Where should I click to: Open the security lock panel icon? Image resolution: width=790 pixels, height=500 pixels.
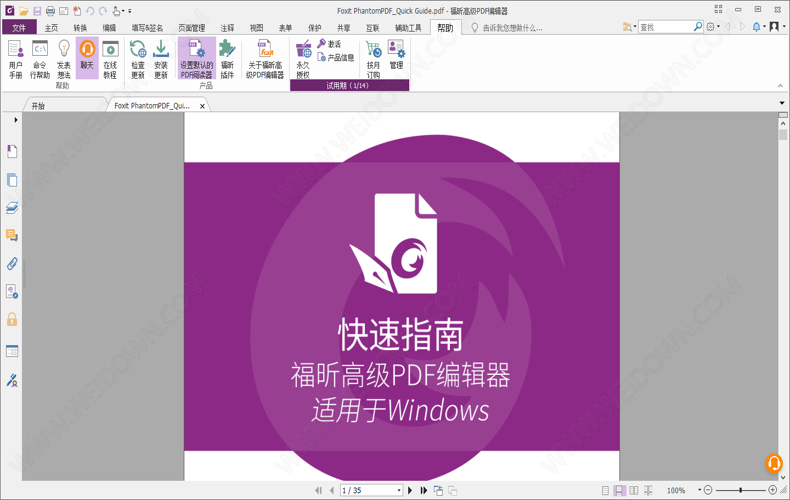pos(12,319)
